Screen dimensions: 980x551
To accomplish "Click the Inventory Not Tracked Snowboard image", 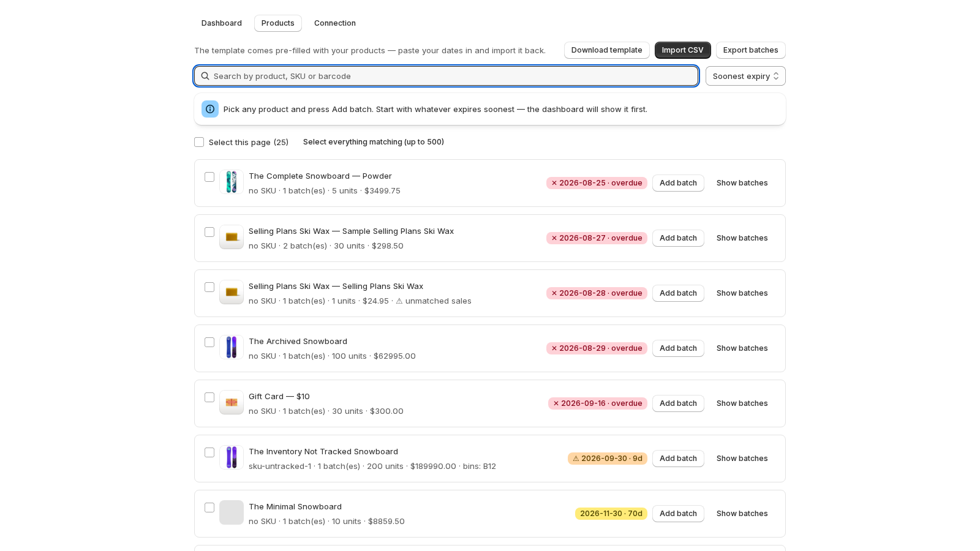I will [232, 457].
